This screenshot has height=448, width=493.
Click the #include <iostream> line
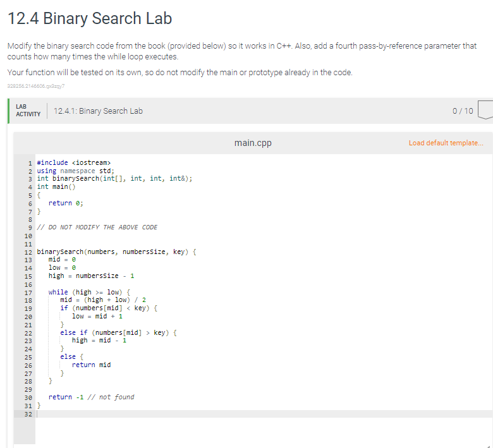click(x=73, y=162)
